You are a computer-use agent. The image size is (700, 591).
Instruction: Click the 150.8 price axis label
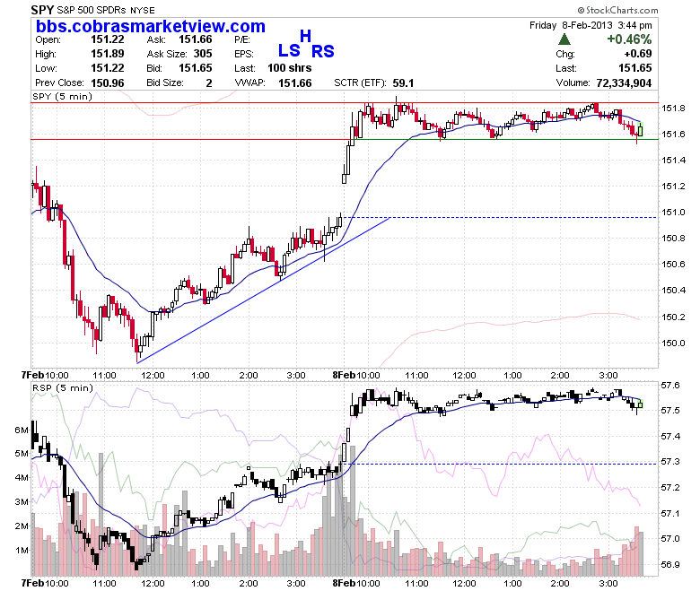point(673,239)
